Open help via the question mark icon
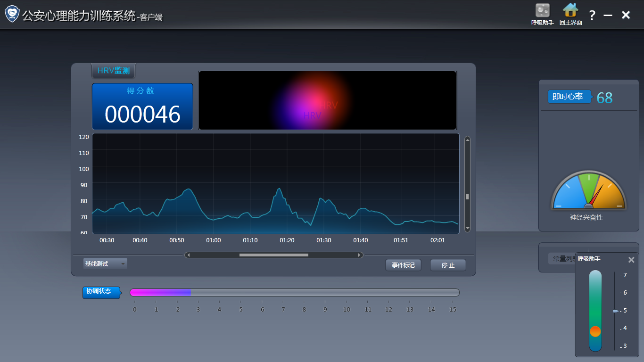Screen dimensions: 644x362 [592, 15]
